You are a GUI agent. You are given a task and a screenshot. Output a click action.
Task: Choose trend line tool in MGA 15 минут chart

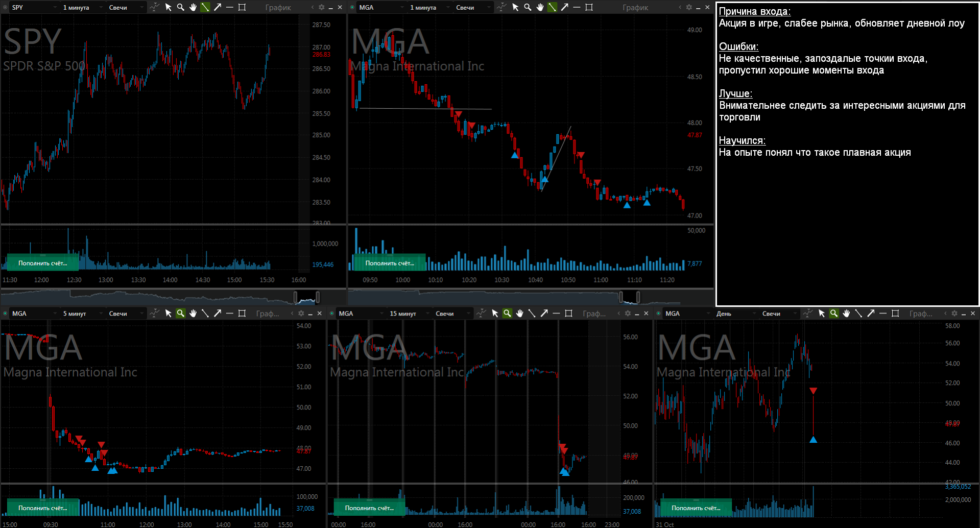532,313
